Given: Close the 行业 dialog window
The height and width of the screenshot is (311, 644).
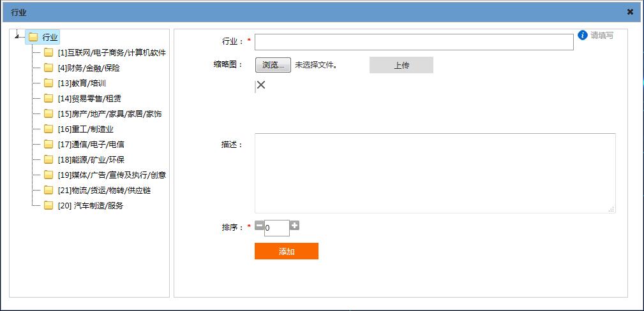Looking at the screenshot, I should (630, 12).
